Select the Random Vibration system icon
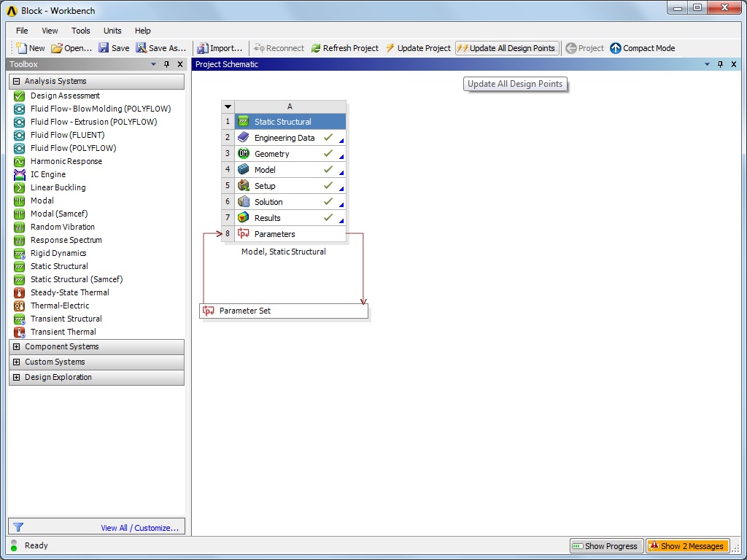The image size is (747, 560). click(x=19, y=227)
